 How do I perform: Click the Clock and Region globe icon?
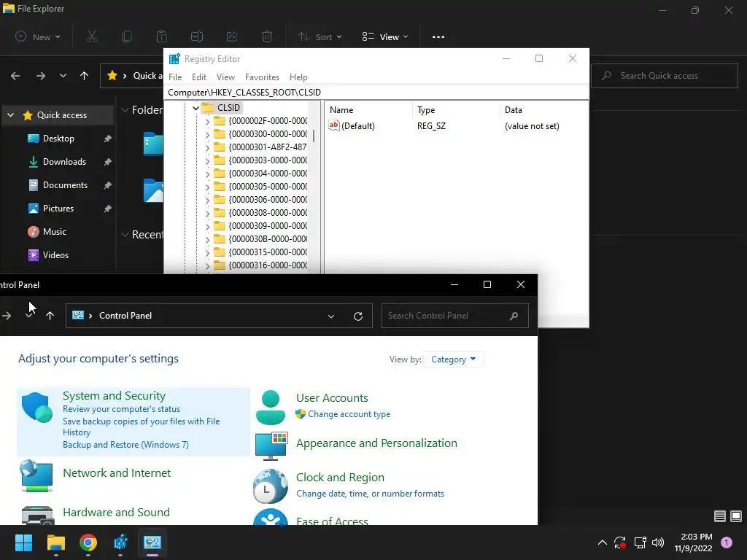pos(271,486)
